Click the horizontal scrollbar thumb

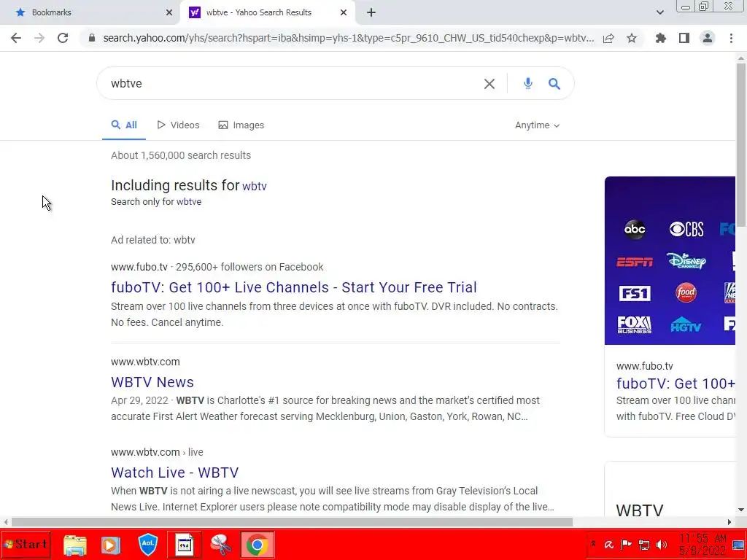292,522
